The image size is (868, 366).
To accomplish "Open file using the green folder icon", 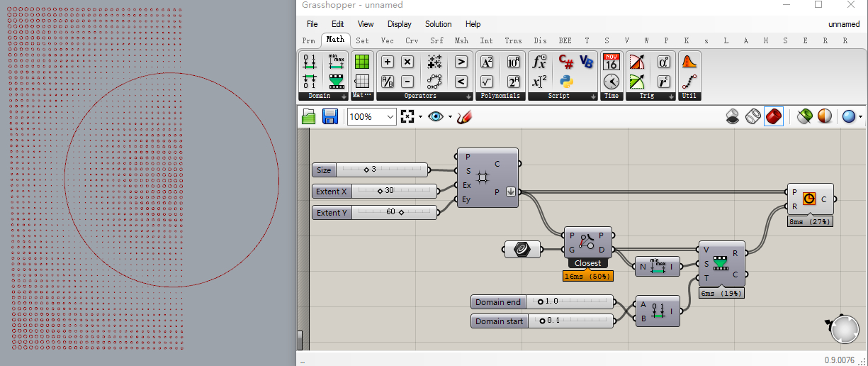I will pyautogui.click(x=308, y=116).
